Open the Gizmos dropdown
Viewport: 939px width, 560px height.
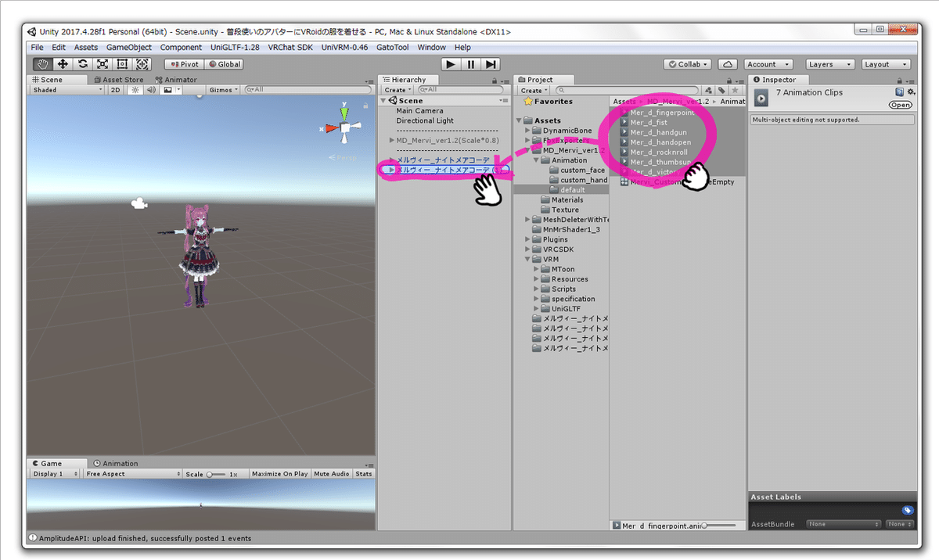[223, 90]
